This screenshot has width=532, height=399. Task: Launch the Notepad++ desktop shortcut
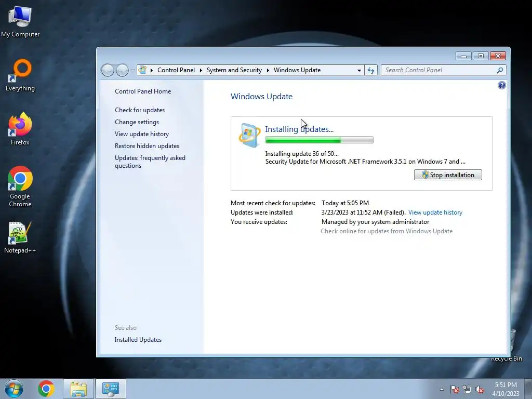click(x=20, y=237)
